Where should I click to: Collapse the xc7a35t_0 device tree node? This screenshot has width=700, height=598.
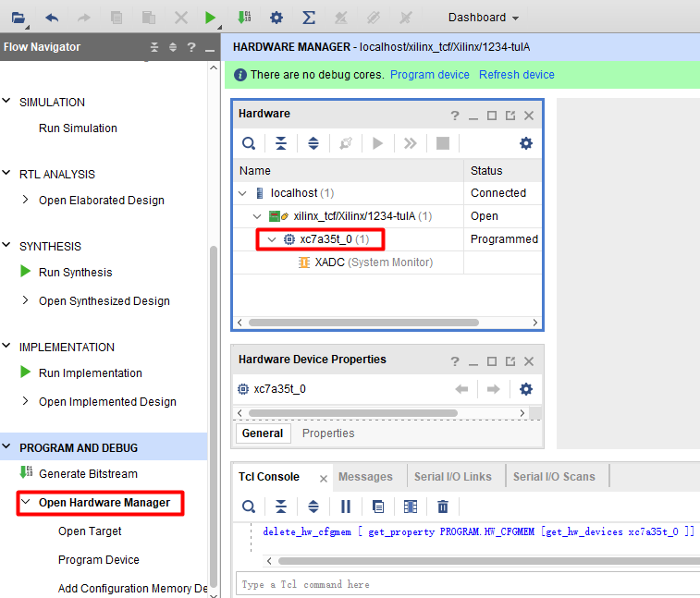pyautogui.click(x=272, y=239)
